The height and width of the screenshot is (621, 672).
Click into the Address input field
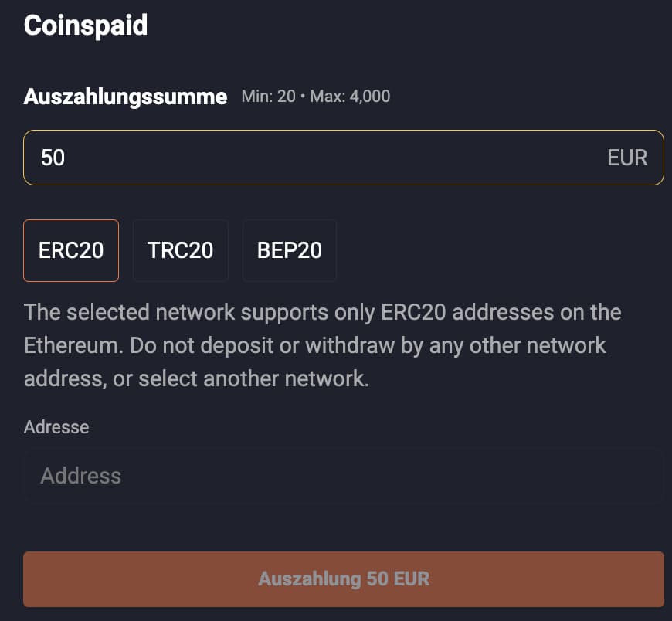344,476
